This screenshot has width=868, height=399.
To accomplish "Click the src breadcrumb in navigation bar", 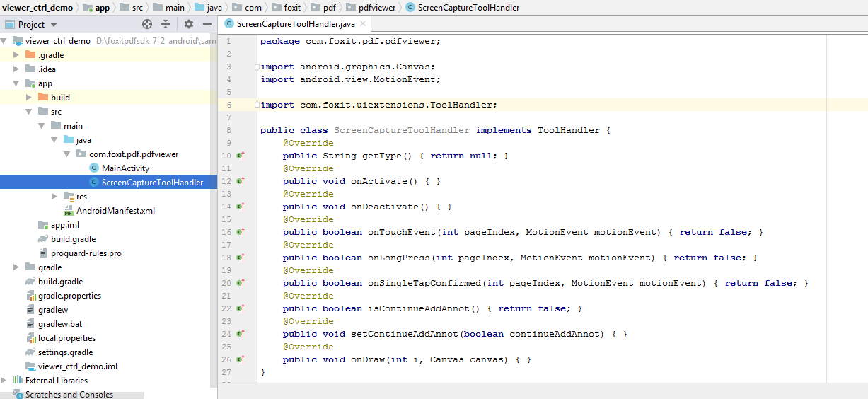I will pos(137,8).
